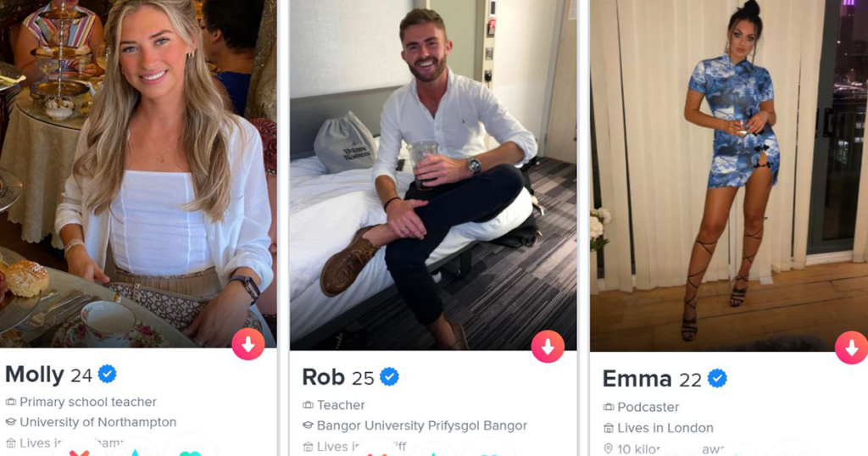Click graduation cap icon beside University of Northampton
The height and width of the screenshot is (456, 868).
point(10,422)
